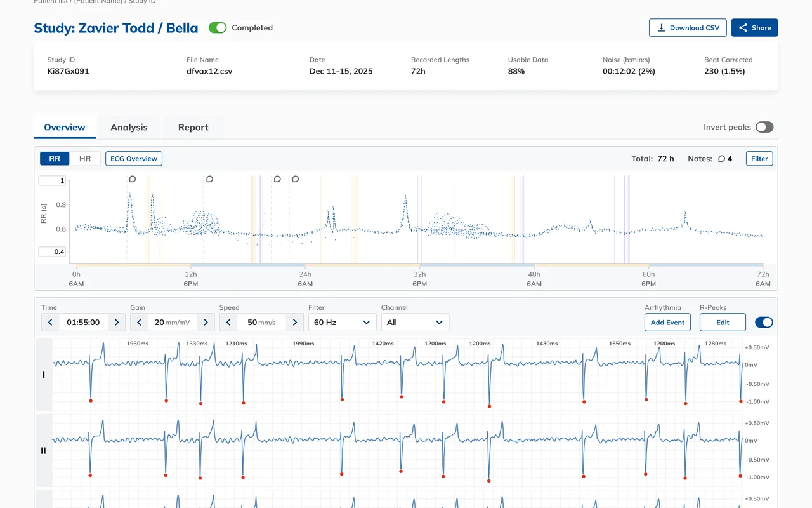The width and height of the screenshot is (812, 508).
Task: Click the R-Peaks Edit button
Action: pos(723,323)
